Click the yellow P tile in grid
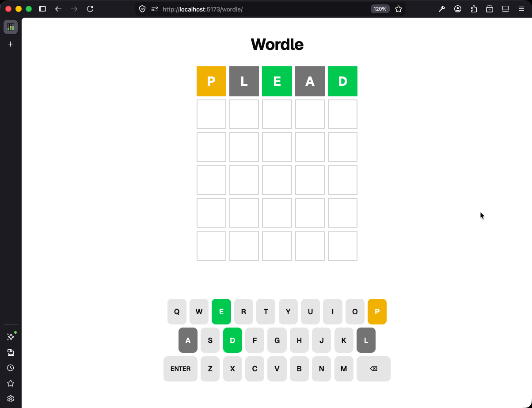532x408 pixels. pos(211,81)
